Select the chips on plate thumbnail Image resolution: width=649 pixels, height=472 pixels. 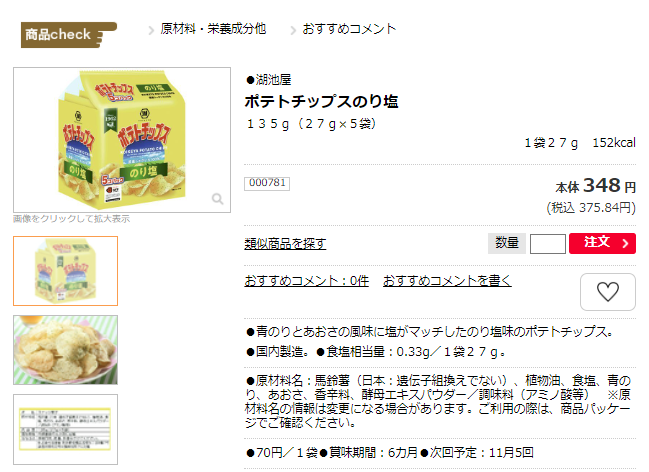[65, 350]
